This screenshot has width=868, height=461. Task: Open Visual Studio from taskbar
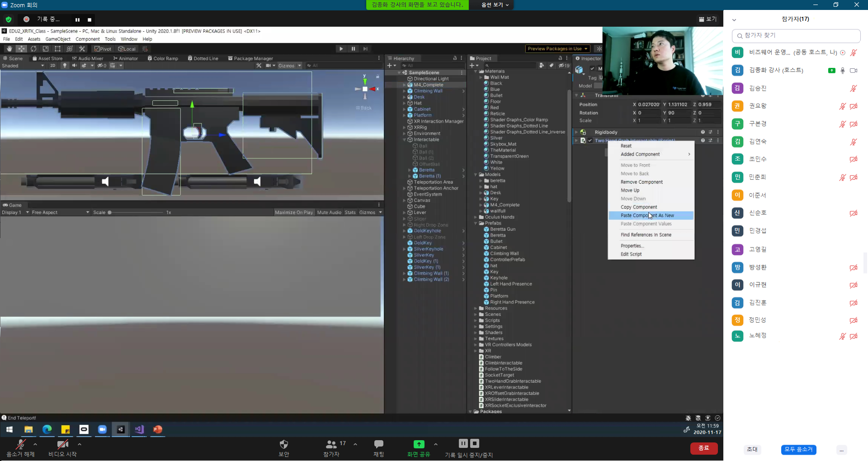click(x=139, y=429)
